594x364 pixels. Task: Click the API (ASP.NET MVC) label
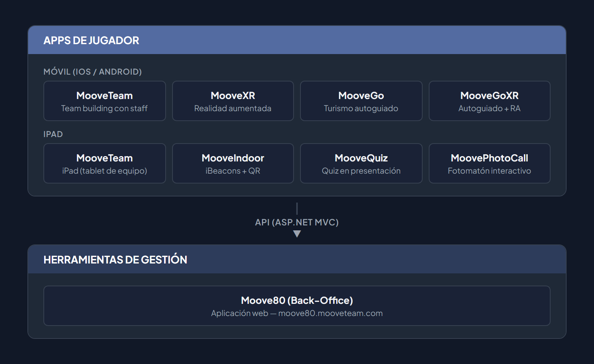[x=297, y=222]
